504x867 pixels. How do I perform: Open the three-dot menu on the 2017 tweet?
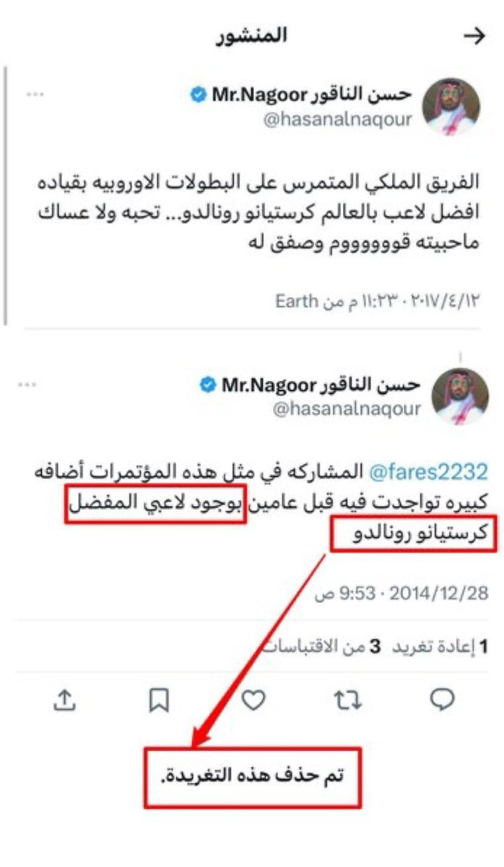pyautogui.click(x=35, y=95)
